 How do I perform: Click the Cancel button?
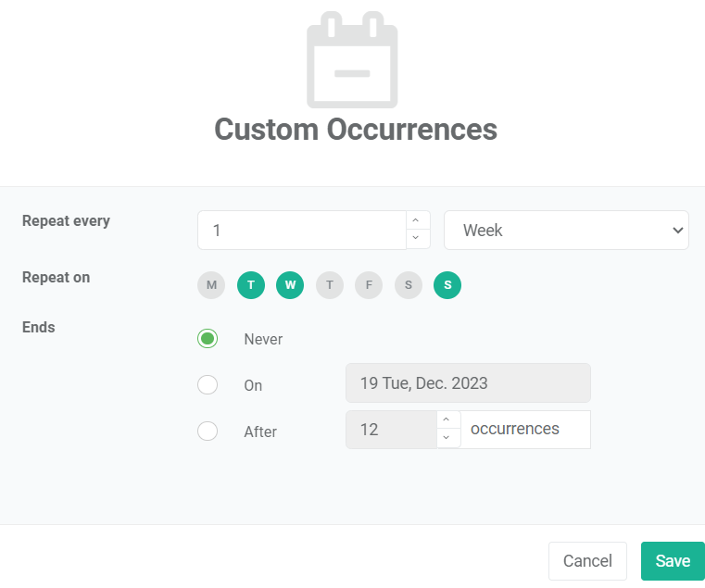[587, 561]
